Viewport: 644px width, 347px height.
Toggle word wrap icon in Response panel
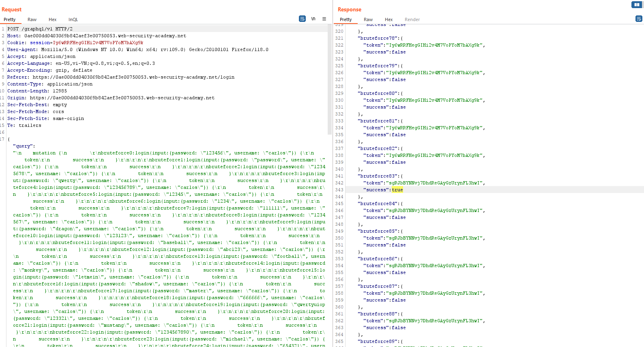[x=639, y=19]
